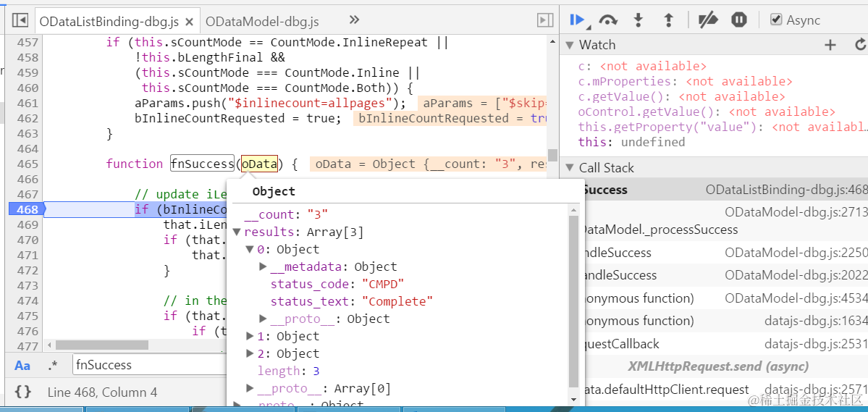Select the requestCallback stack frame
This screenshot has height=412, width=868.
tap(725, 344)
